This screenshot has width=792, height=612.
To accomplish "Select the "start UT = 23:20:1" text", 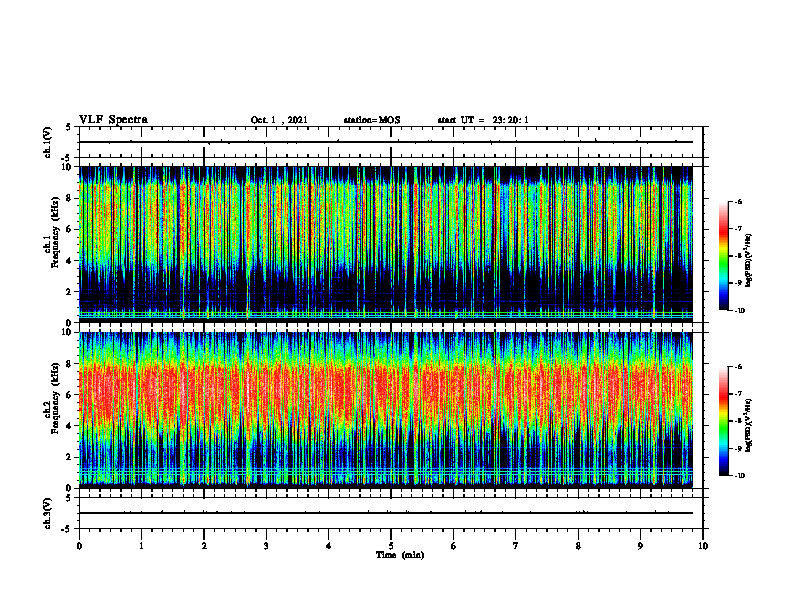I will (x=483, y=120).
